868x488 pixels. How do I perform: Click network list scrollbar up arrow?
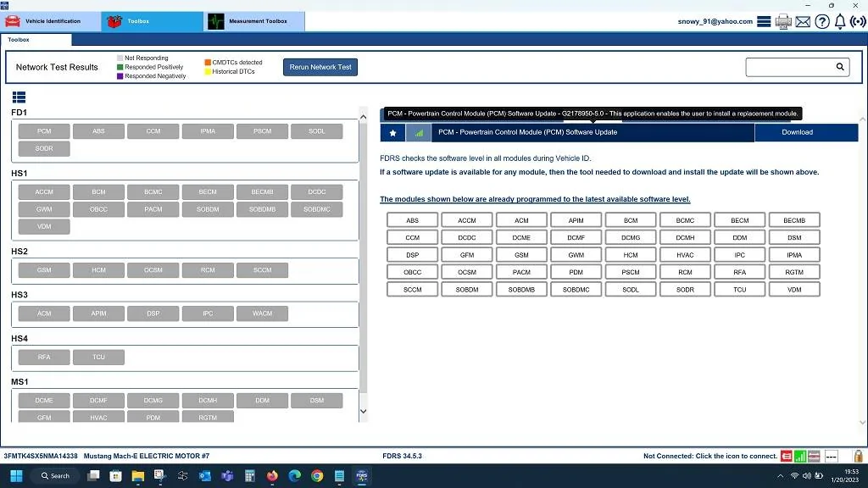[x=363, y=117]
